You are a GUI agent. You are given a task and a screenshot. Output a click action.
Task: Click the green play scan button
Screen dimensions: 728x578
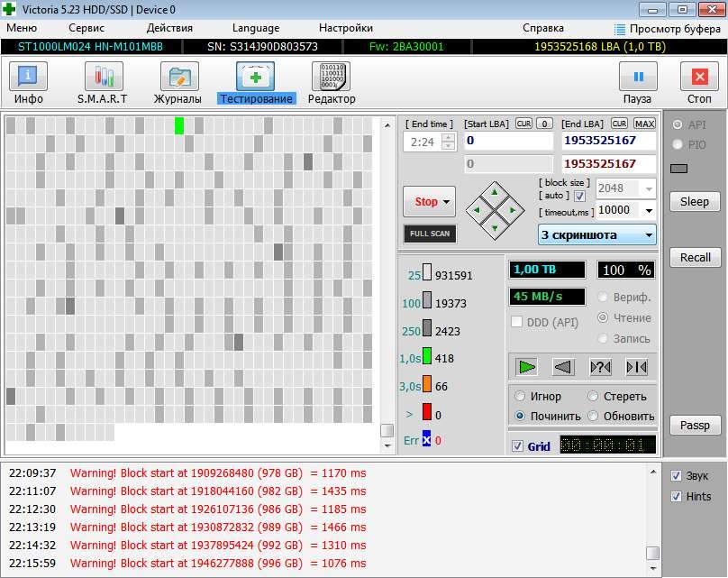[x=527, y=367]
